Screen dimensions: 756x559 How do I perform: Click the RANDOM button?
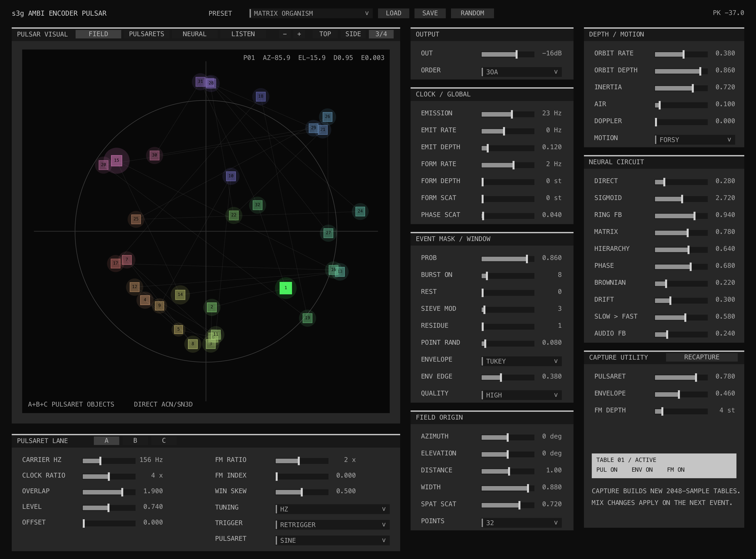click(472, 13)
